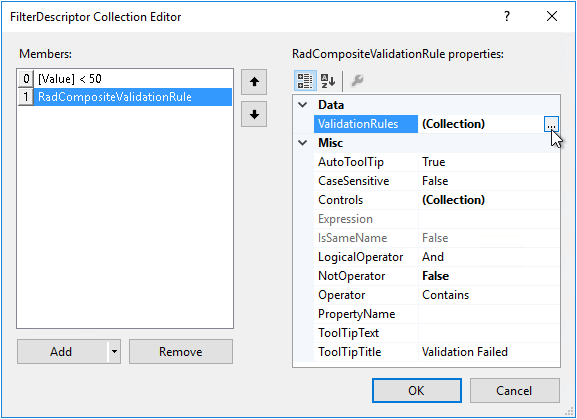Click the empty ToolTipText value field
This screenshot has width=577, height=419.
click(x=489, y=333)
